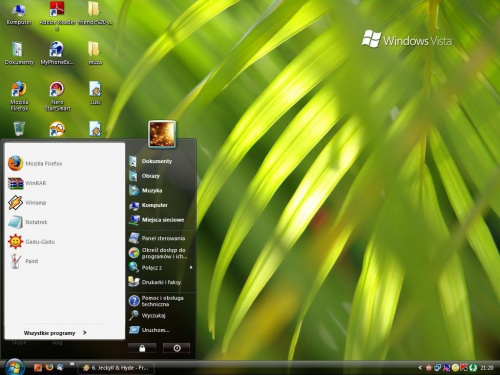Expand the Połącz z submenu arrow
The height and width of the screenshot is (375, 500).
click(191, 267)
